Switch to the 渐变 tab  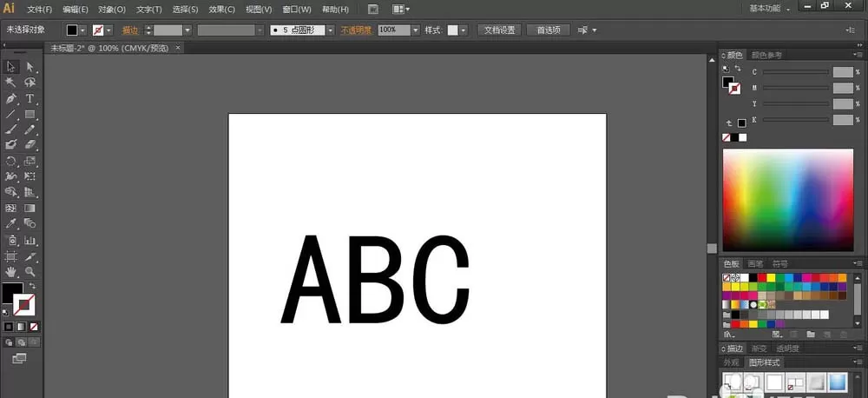pos(759,348)
